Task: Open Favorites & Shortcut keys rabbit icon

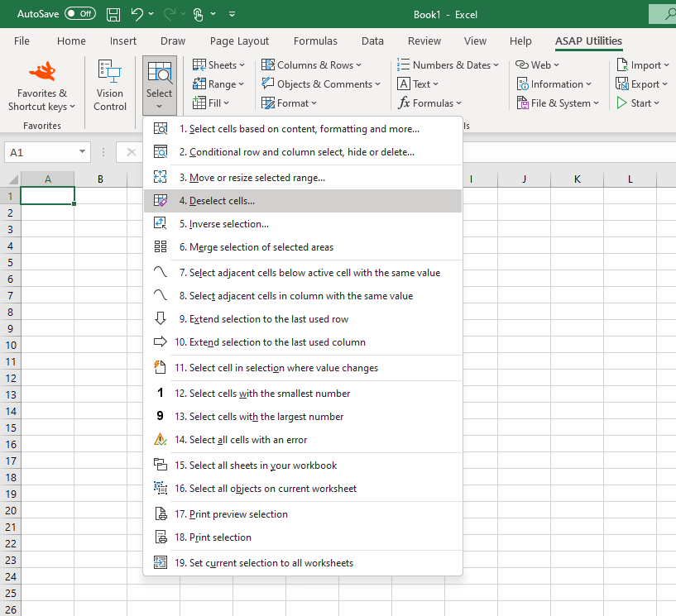Action: point(41,72)
